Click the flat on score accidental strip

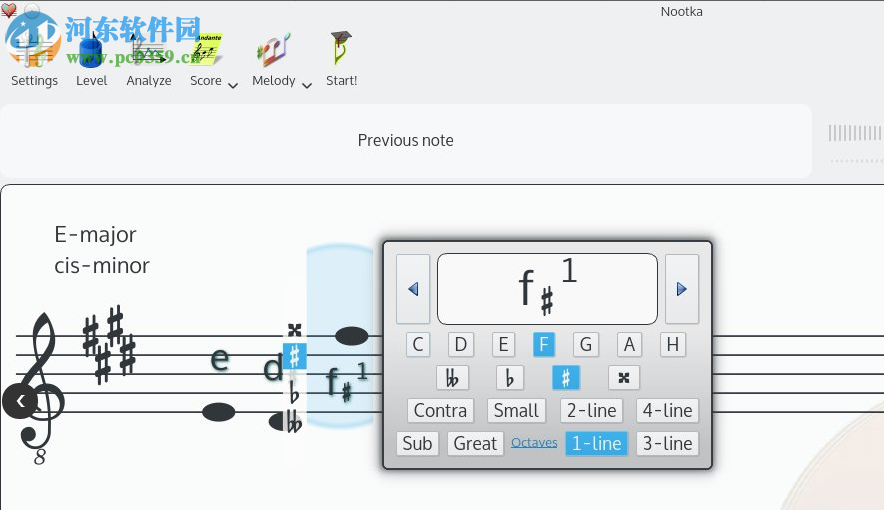coord(294,392)
